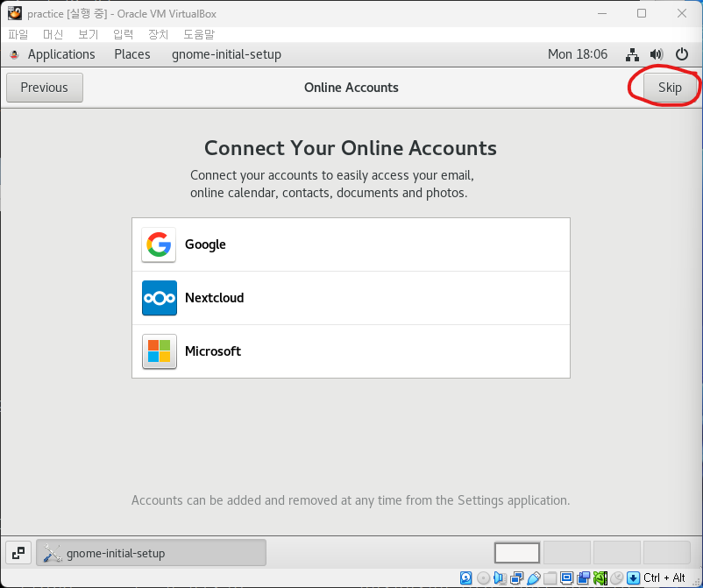This screenshot has height=588, width=703.
Task: Click the host key down-arrow icon
Action: coord(633,578)
